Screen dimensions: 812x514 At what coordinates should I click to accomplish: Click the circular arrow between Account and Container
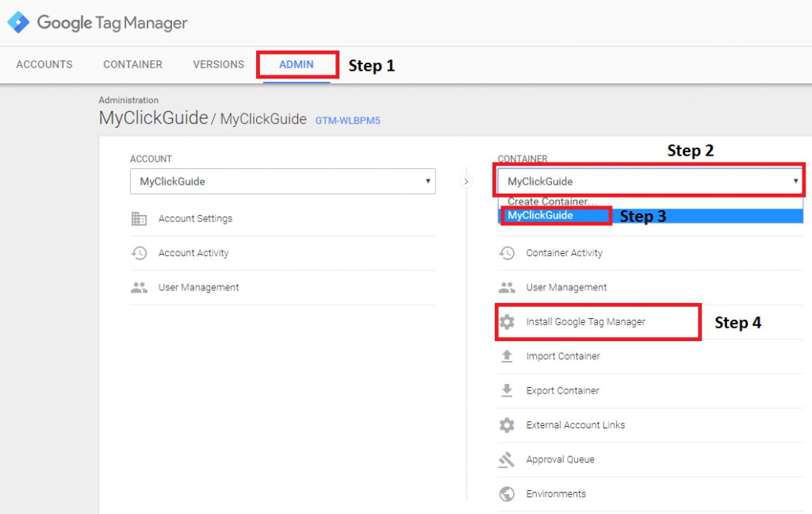pos(466,182)
